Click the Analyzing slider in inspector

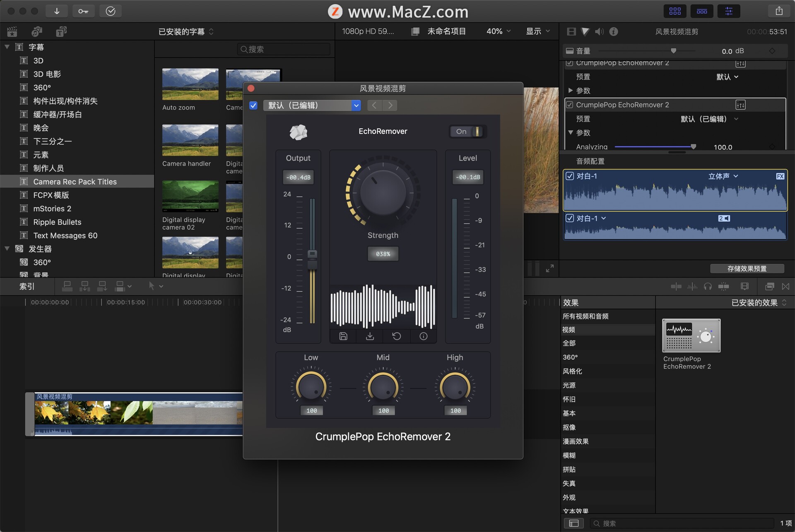[654, 147]
